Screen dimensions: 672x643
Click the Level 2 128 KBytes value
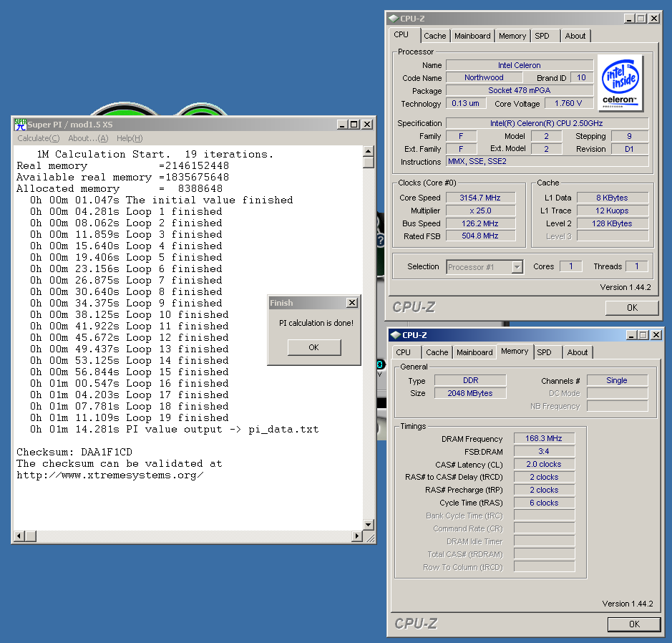pos(613,223)
